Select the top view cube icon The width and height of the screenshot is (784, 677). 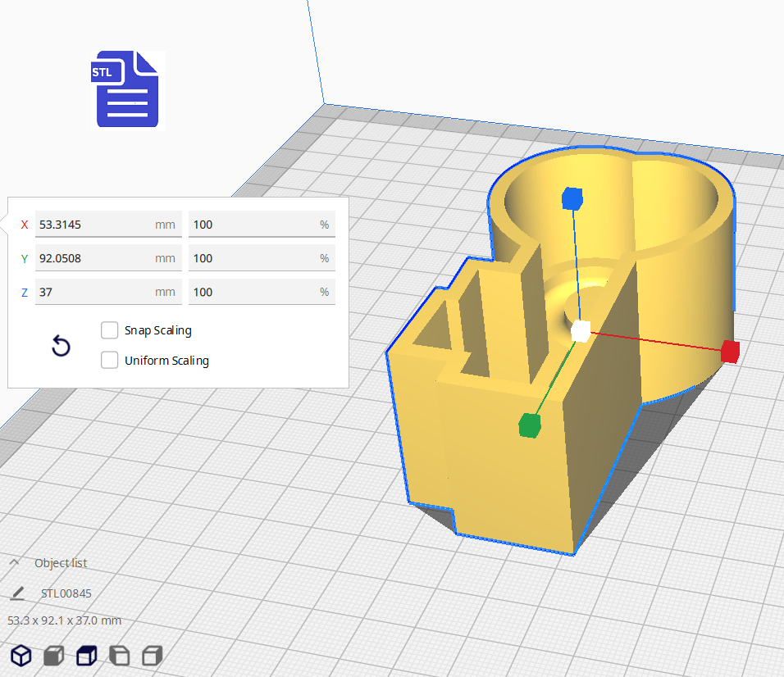[x=86, y=656]
